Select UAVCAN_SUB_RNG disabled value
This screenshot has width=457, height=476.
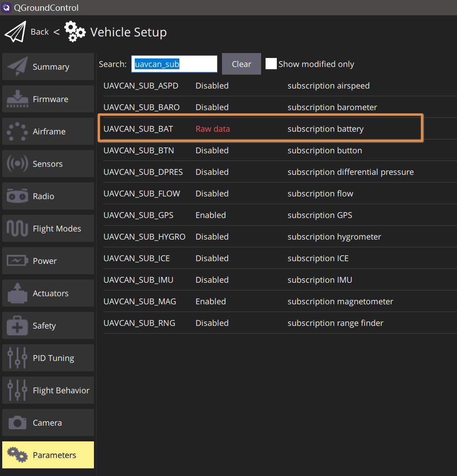212,323
